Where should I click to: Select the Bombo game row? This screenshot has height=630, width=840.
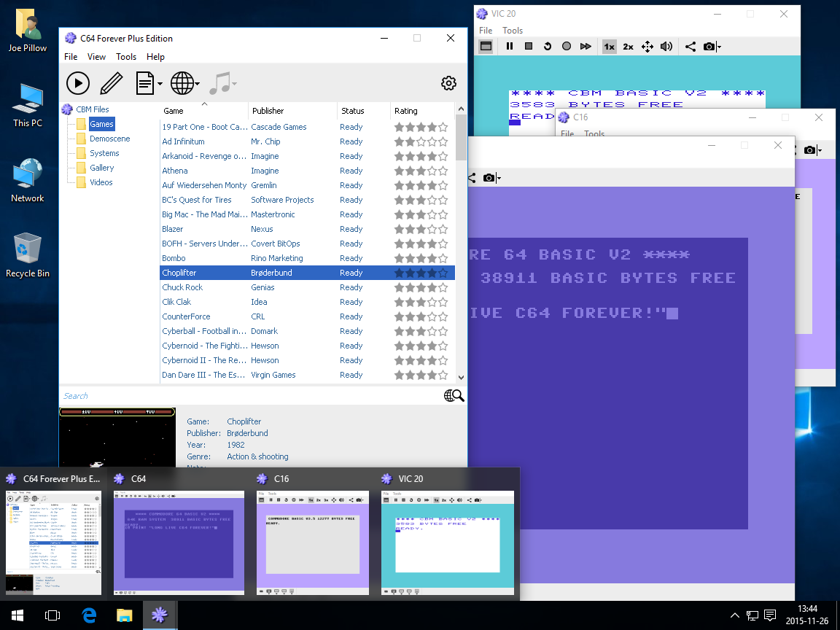point(308,258)
